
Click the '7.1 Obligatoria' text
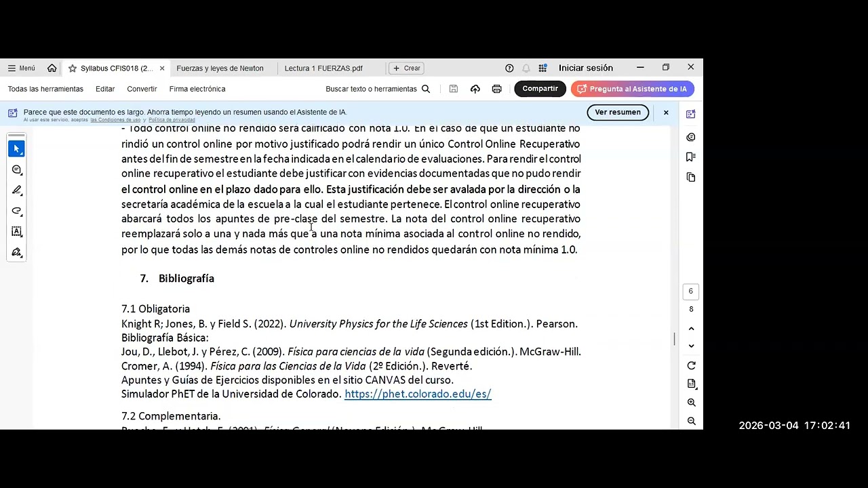[x=155, y=309]
